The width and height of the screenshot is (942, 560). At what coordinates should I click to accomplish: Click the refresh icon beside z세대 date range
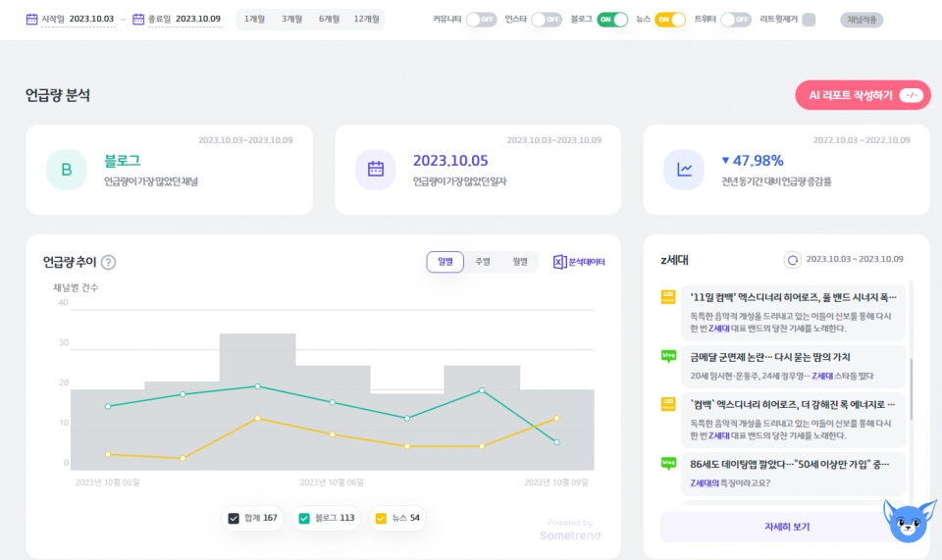coord(793,260)
